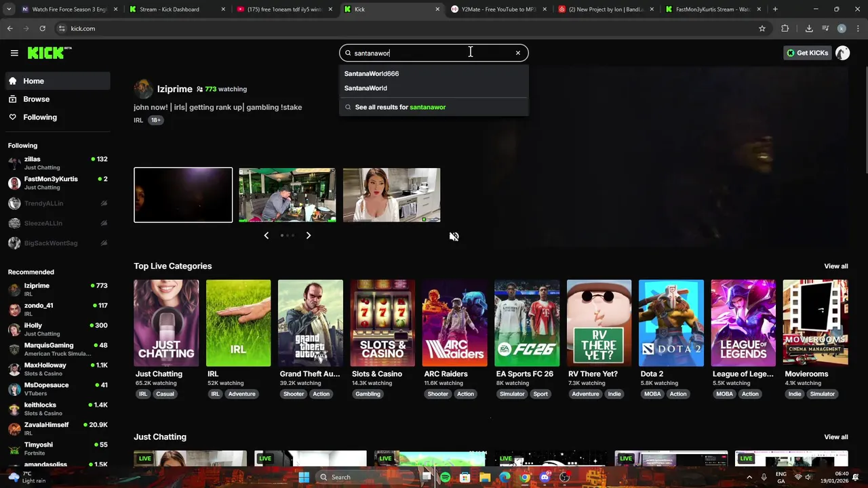Go to the next featured stream arrow
Screen dimensions: 868x488
(309, 235)
